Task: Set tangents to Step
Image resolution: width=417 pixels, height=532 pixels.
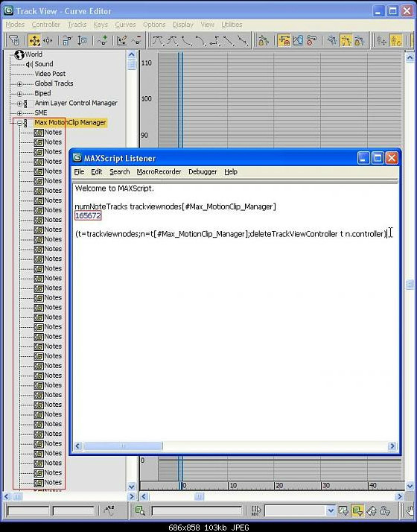Action: click(x=214, y=41)
